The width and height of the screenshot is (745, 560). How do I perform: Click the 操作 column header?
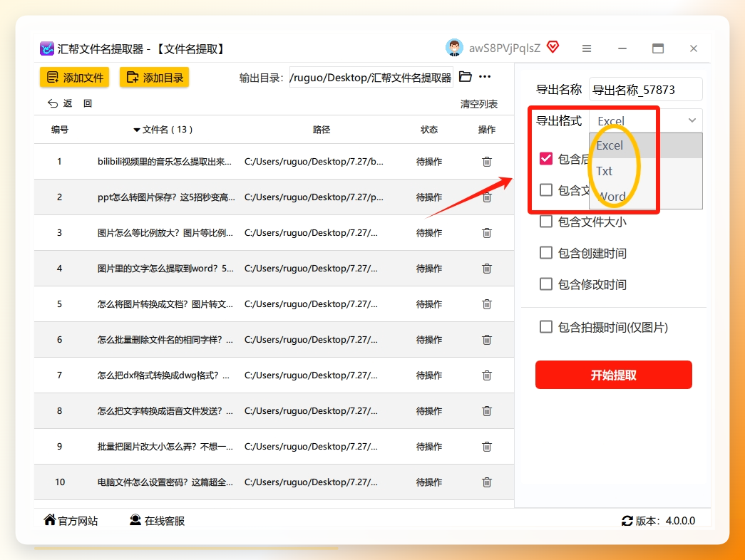click(x=486, y=130)
